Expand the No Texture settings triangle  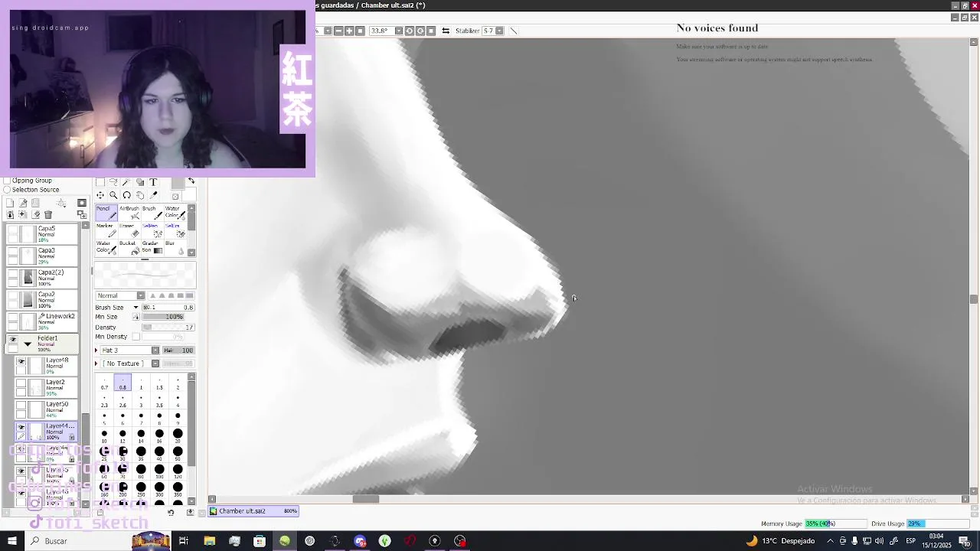[x=97, y=364]
